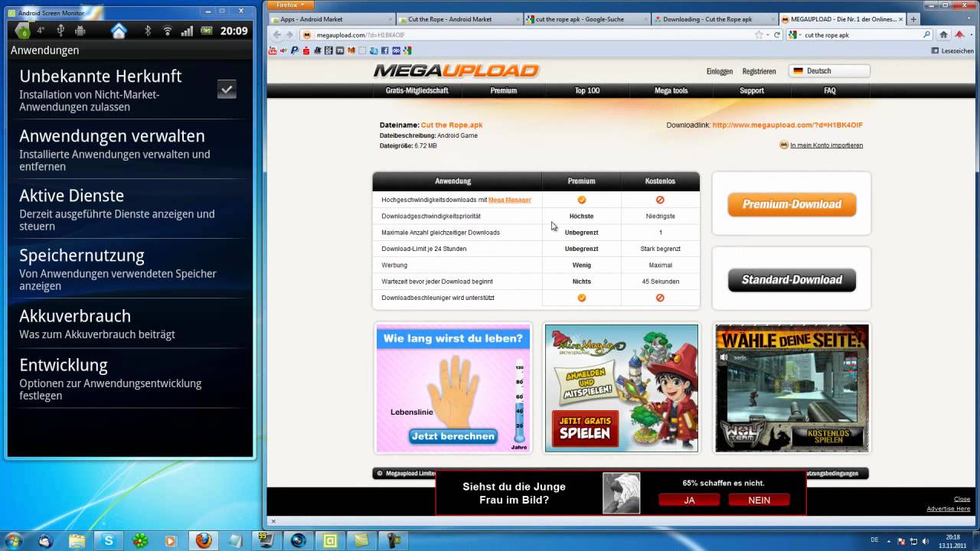Open Lesezeichen bookmarks menu
The image size is (980, 551).
(952, 51)
